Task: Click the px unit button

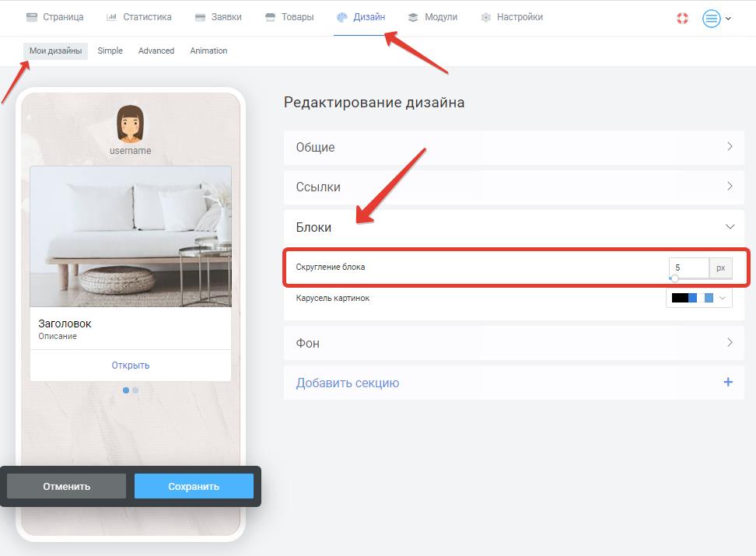Action: point(721,268)
